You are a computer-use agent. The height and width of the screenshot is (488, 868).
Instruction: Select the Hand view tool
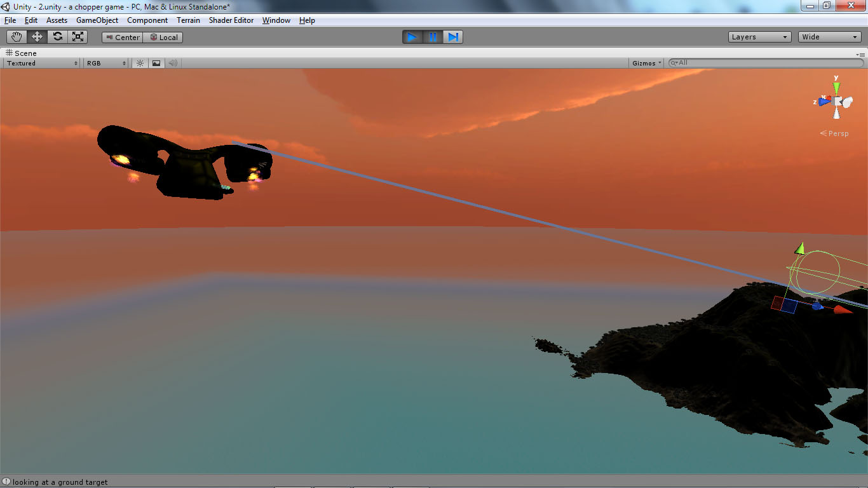(17, 37)
